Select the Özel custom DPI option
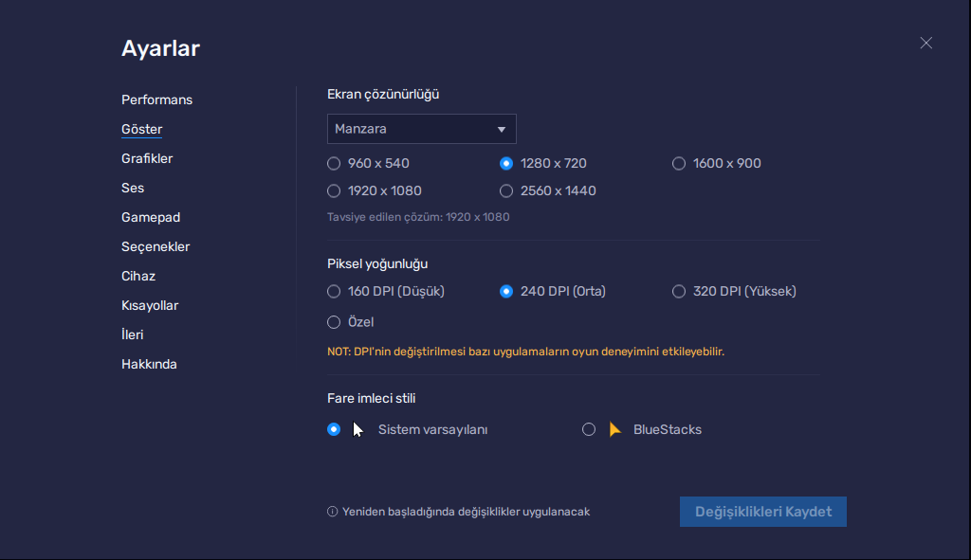This screenshot has height=560, width=971. (334, 322)
